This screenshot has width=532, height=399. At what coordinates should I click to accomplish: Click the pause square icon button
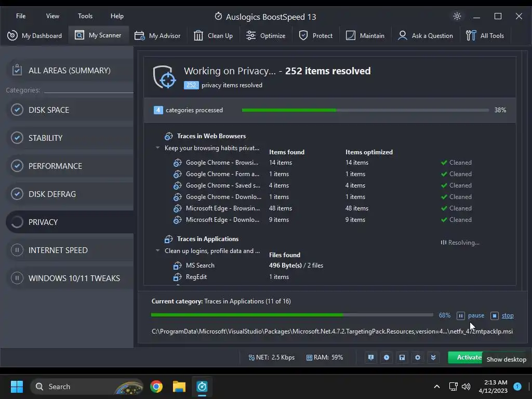coord(460,316)
